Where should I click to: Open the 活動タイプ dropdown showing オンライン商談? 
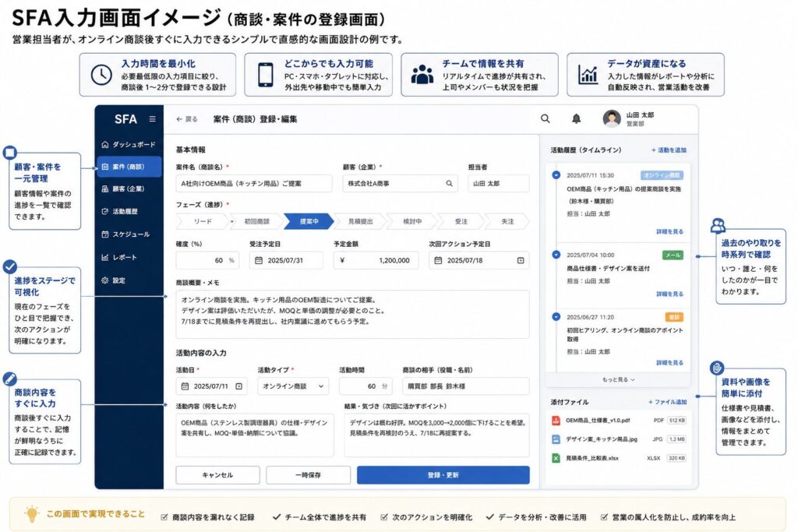pyautogui.click(x=293, y=386)
